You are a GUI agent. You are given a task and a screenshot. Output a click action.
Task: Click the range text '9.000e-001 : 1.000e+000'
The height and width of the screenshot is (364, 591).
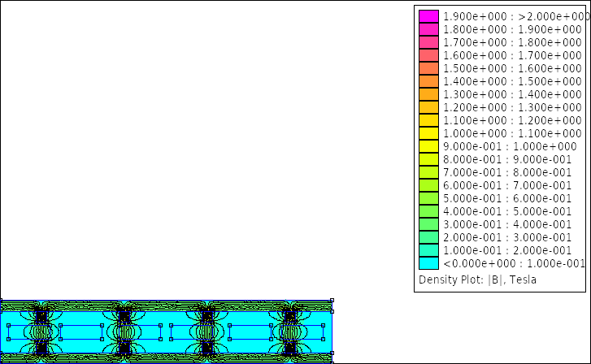click(x=510, y=146)
